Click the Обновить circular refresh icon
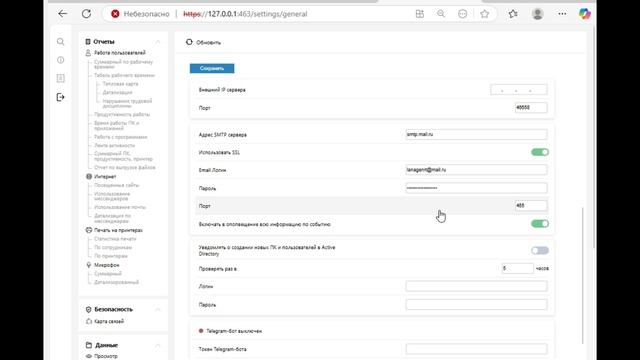Image resolution: width=640 pixels, height=360 pixels. [x=189, y=42]
